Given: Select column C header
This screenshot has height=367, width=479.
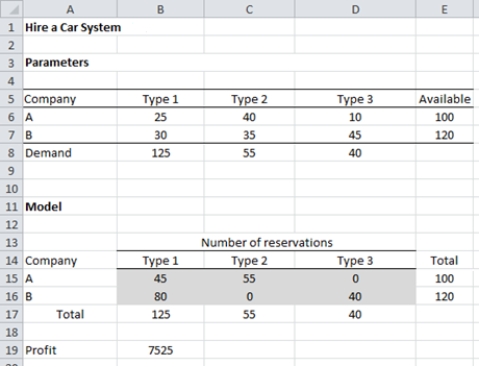Looking at the screenshot, I should pos(249,9).
